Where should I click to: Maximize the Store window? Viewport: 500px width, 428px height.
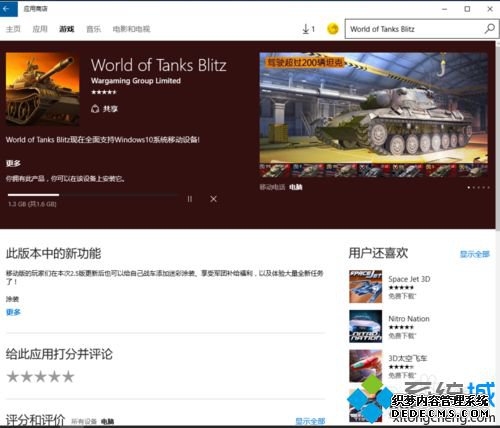tap(467, 9)
